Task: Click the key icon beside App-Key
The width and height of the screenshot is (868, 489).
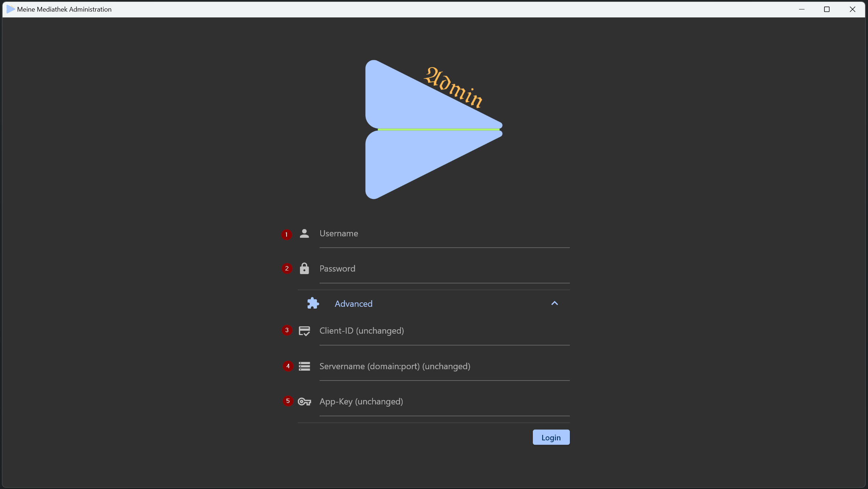Action: 304,402
